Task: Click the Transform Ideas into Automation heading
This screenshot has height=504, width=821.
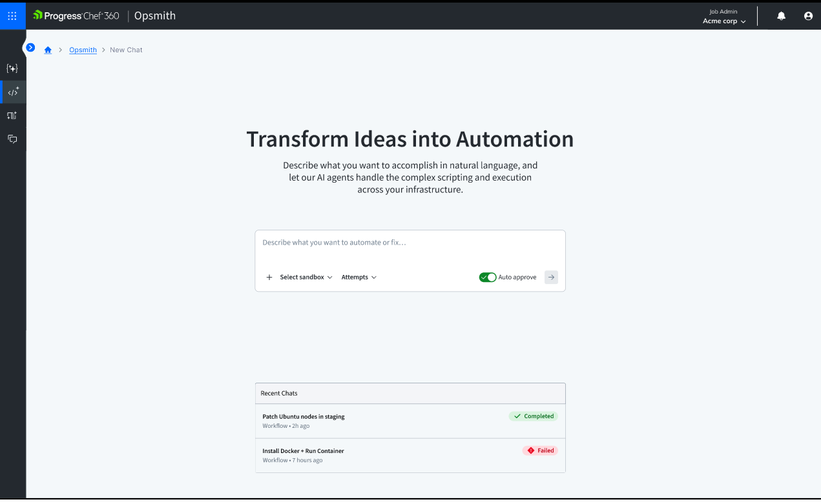Action: point(410,139)
